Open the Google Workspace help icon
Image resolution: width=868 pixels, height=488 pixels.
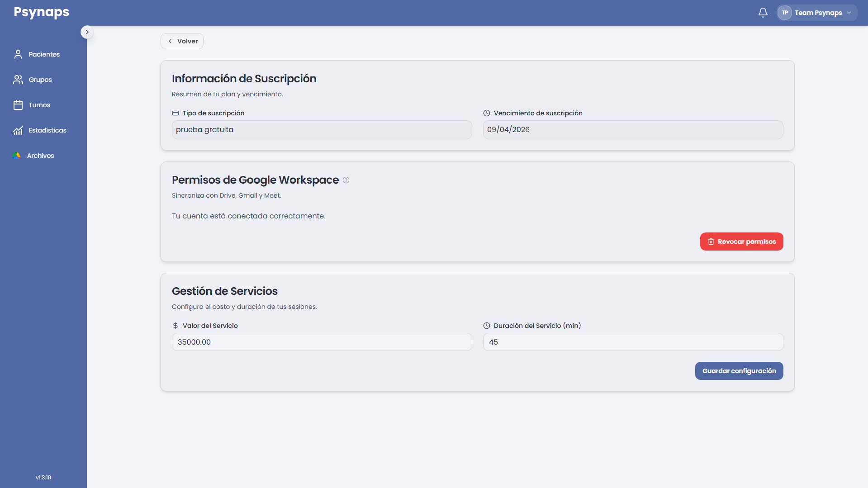[x=346, y=180]
